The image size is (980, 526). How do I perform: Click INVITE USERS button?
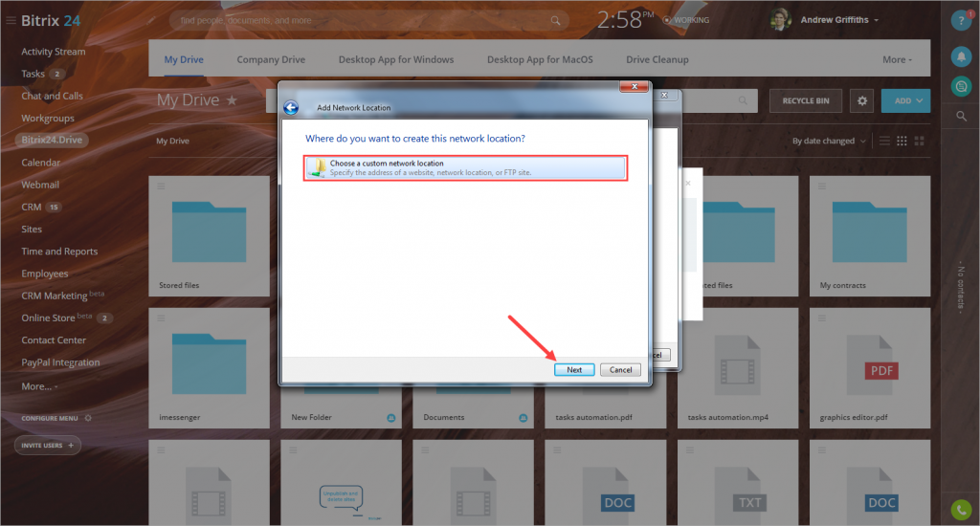[48, 446]
